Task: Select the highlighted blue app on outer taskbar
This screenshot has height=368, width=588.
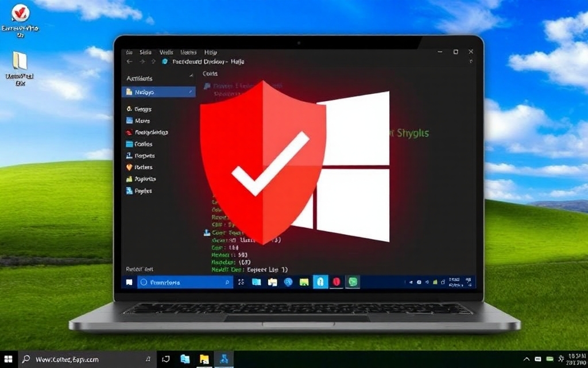Action: (224, 359)
